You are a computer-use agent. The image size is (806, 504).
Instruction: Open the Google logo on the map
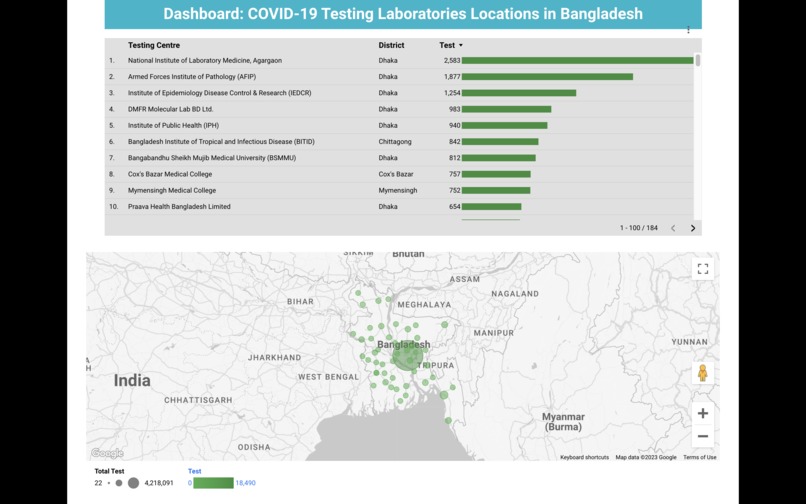(107, 453)
